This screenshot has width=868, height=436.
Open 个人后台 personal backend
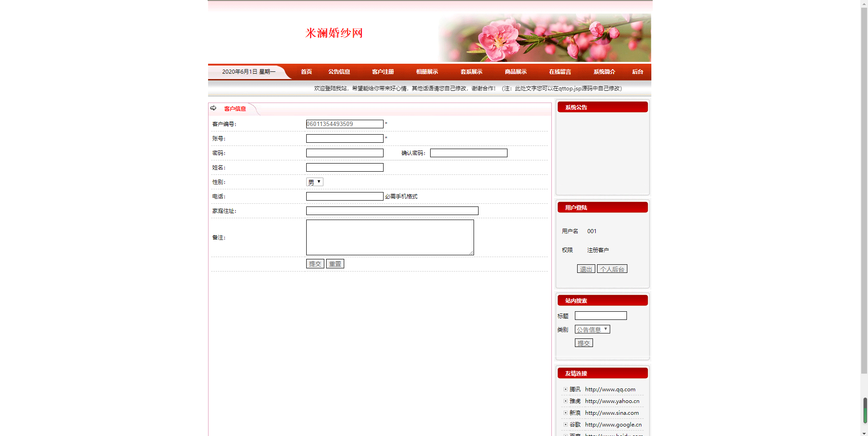pyautogui.click(x=612, y=269)
